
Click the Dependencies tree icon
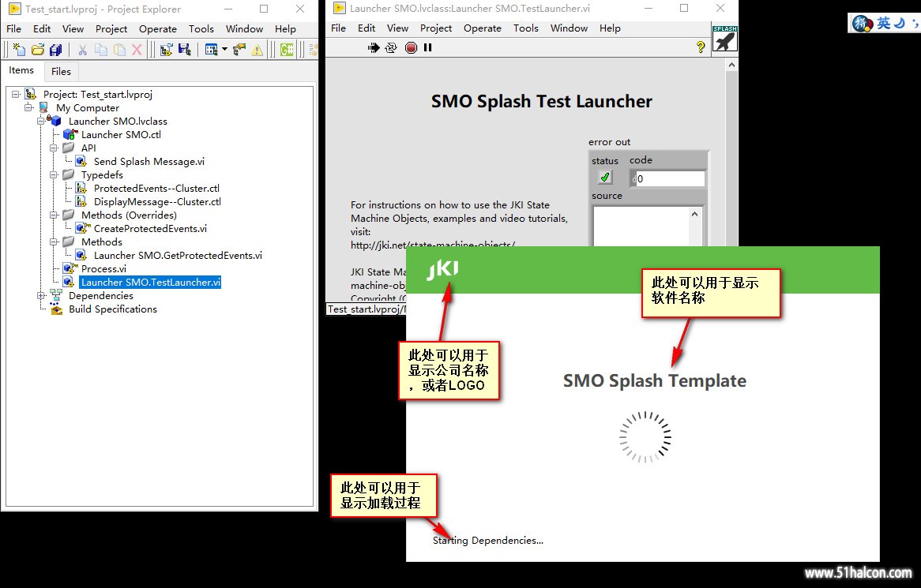coord(56,295)
